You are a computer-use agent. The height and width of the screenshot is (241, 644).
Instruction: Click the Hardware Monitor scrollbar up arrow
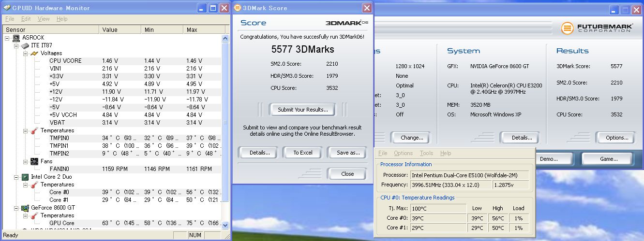coord(225,38)
